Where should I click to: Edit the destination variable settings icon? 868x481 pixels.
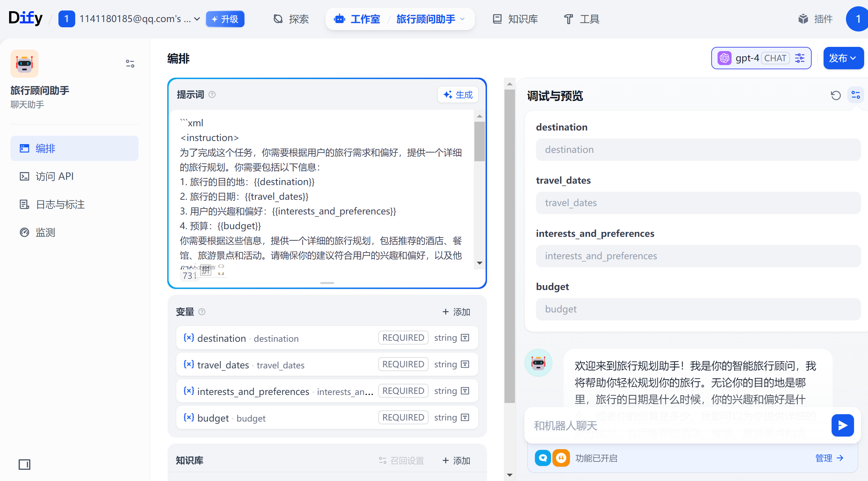pyautogui.click(x=465, y=338)
